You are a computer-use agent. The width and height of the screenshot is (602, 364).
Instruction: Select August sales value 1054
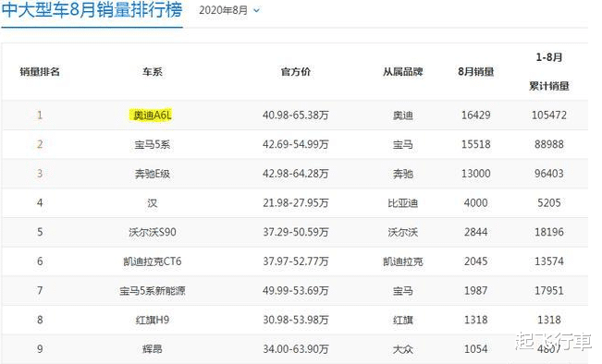475,349
